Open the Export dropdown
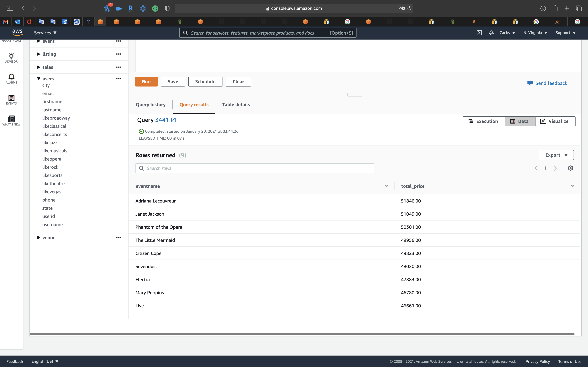The height and width of the screenshot is (367, 588). [x=556, y=155]
